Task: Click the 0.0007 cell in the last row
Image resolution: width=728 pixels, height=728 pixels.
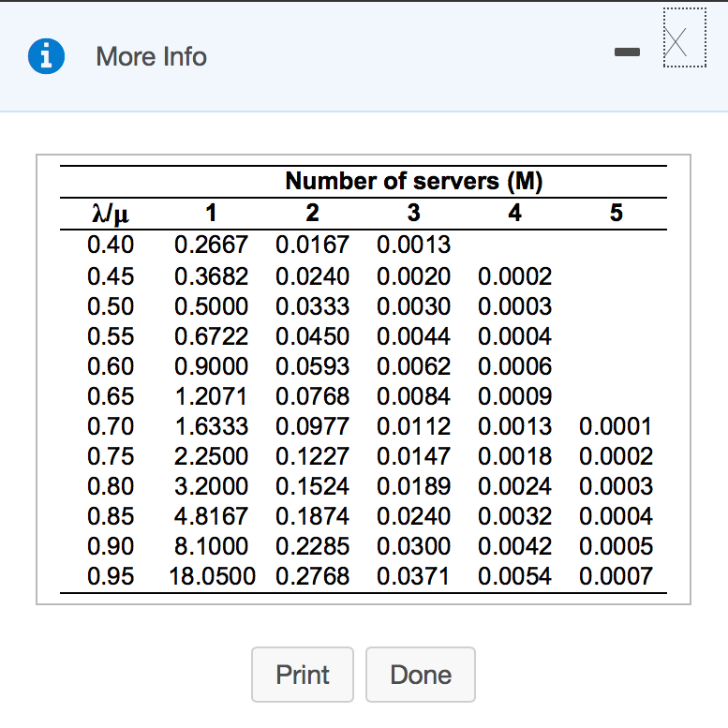Action: 616,576
